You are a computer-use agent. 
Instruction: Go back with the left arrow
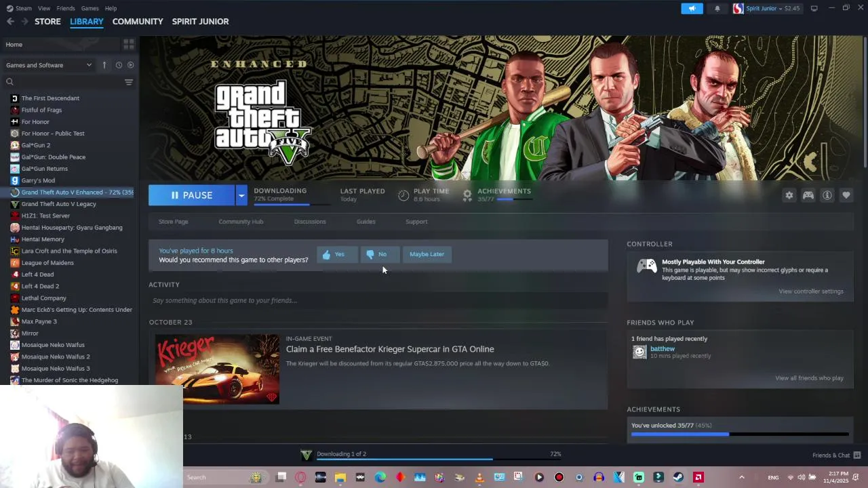(x=10, y=22)
